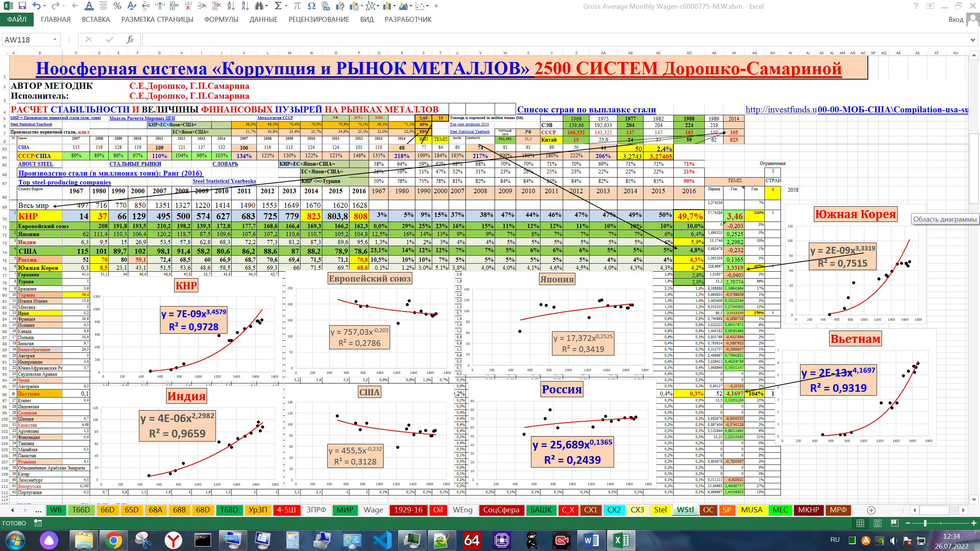Click the Save icon in quick access toolbar

tap(22, 6)
